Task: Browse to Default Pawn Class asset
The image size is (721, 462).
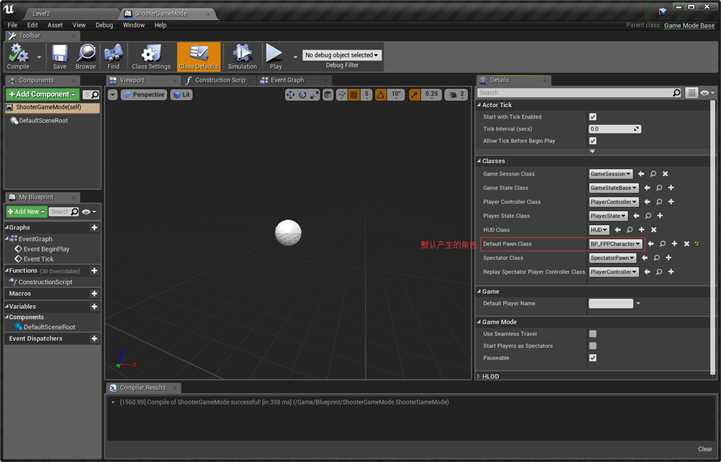Action: point(662,244)
